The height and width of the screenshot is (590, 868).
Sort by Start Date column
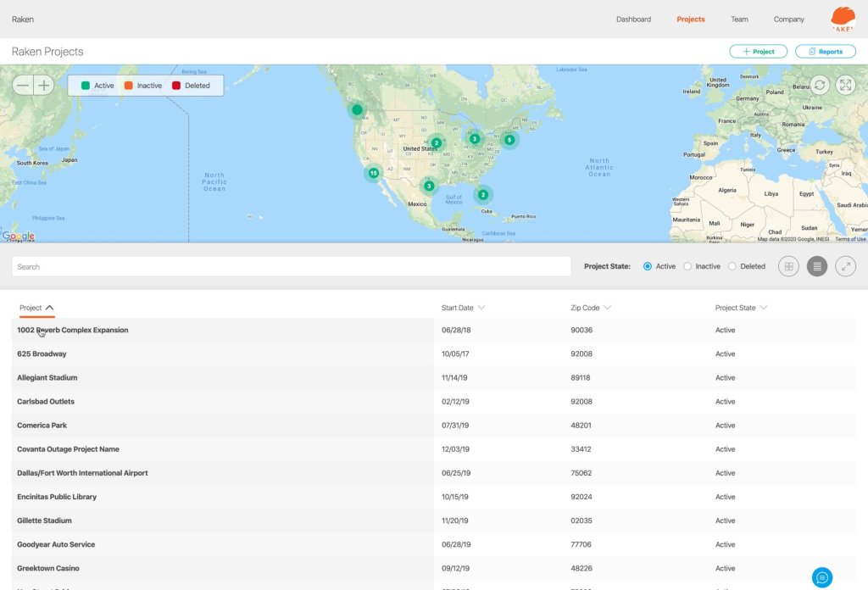click(x=464, y=308)
